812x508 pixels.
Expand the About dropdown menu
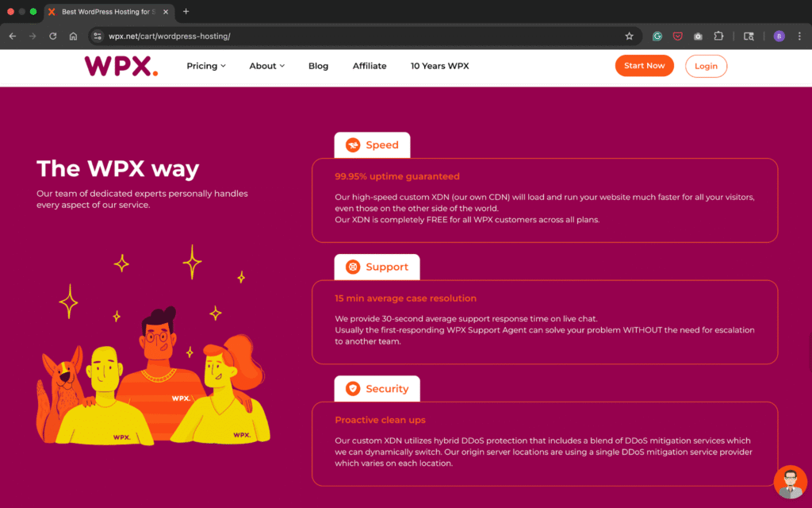266,66
